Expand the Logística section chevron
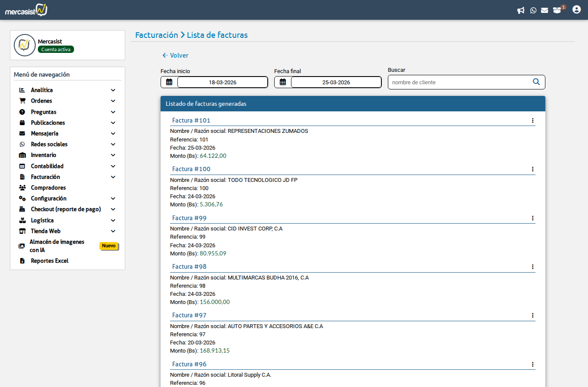 coord(113,221)
